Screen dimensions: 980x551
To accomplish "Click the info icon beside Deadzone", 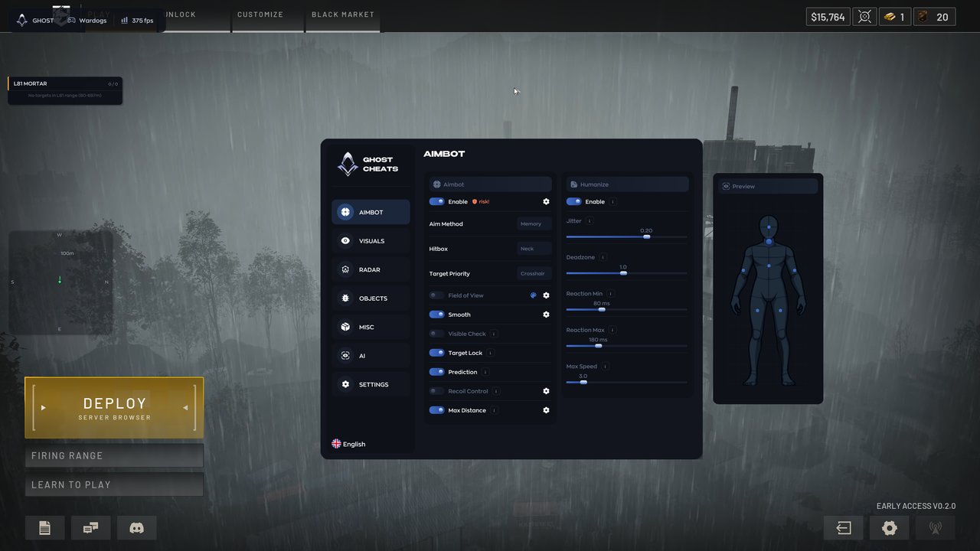I will pos(603,257).
